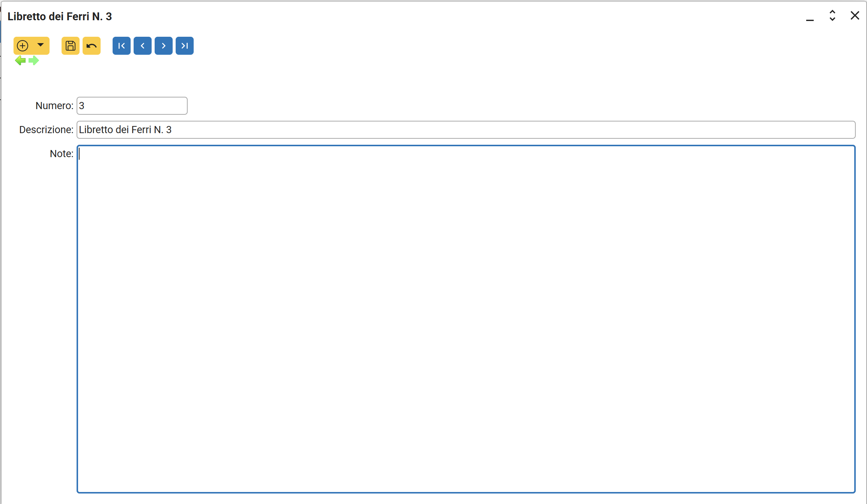Click the add new record plus icon
Image resolution: width=867 pixels, height=504 pixels.
[x=23, y=46]
